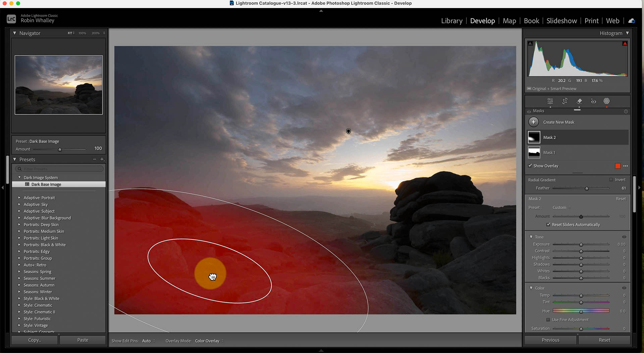644x353 pixels.
Task: Switch to the Print module
Action: pos(591,21)
